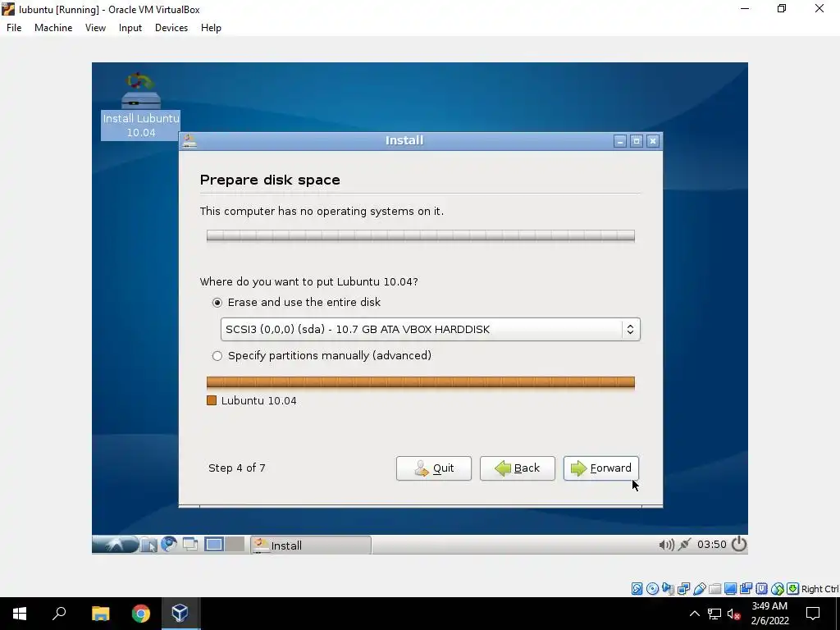The width and height of the screenshot is (840, 630).
Task: Switch to the second workspace in pager
Action: [235, 545]
